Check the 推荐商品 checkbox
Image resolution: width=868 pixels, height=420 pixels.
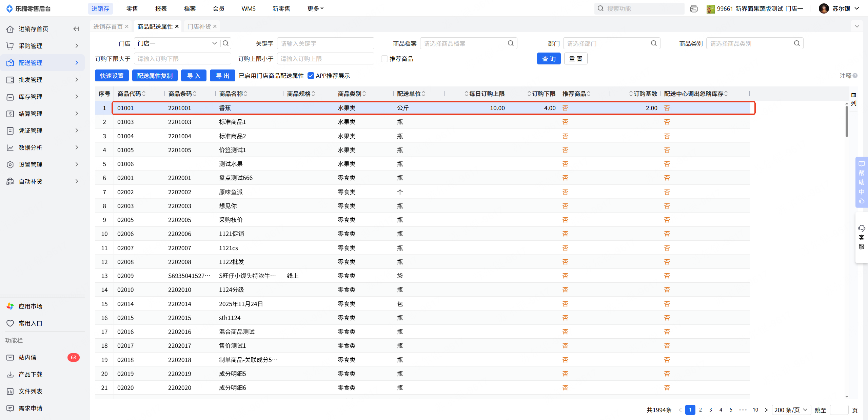pyautogui.click(x=384, y=59)
